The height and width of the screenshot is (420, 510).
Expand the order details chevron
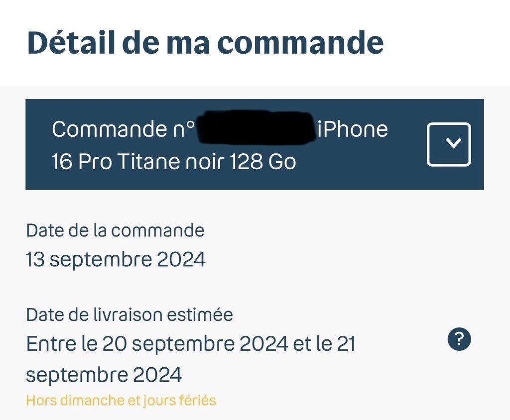pyautogui.click(x=448, y=144)
